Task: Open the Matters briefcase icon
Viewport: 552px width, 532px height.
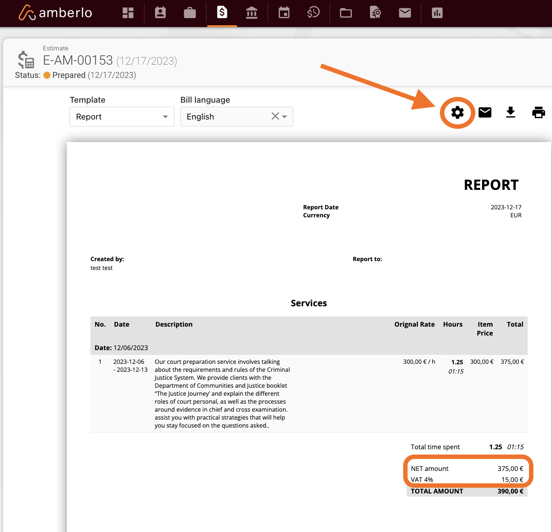Action: (x=190, y=13)
